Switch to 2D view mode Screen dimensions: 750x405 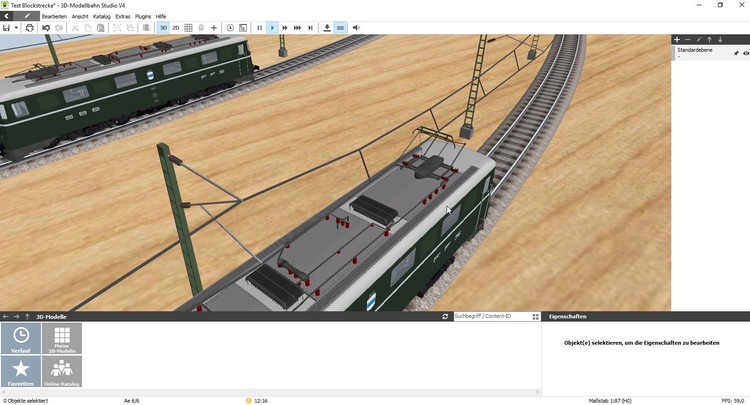point(176,28)
